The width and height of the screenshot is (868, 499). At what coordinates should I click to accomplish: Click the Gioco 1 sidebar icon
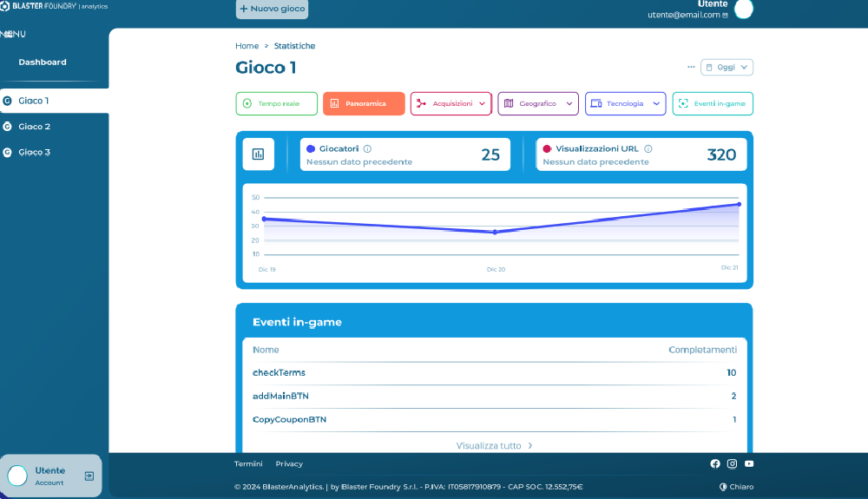pyautogui.click(x=7, y=101)
